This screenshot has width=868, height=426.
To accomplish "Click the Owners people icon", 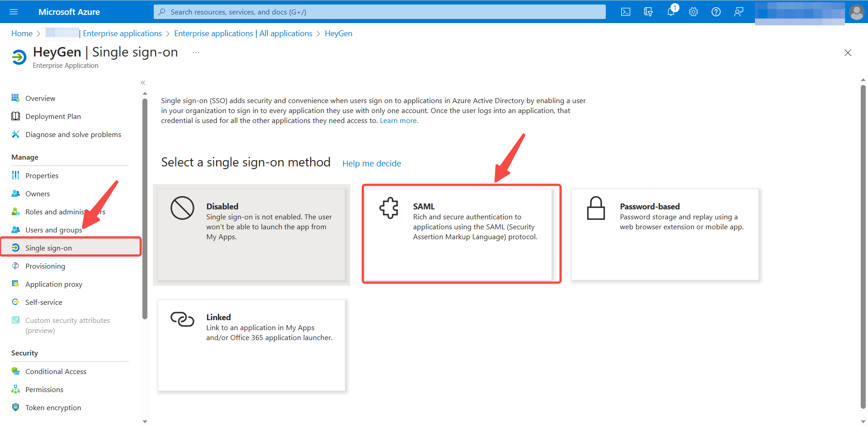I will click(15, 194).
